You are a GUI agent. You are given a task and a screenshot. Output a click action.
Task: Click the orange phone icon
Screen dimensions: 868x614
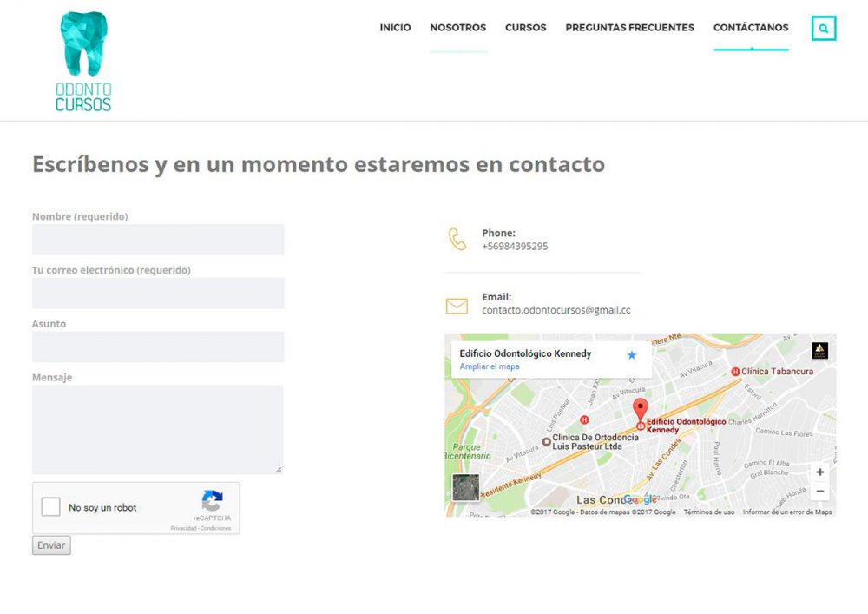pos(457,239)
